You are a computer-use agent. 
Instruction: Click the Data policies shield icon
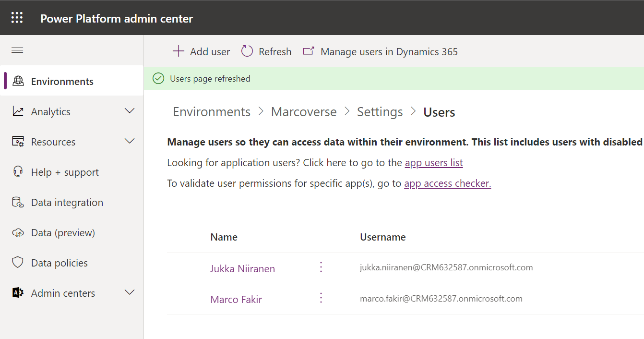pyautogui.click(x=18, y=263)
